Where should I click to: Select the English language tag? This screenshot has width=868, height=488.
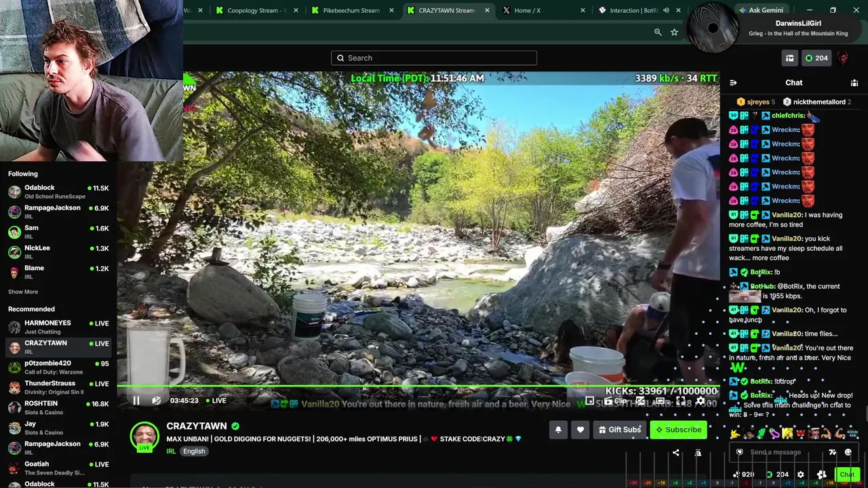coord(193,451)
